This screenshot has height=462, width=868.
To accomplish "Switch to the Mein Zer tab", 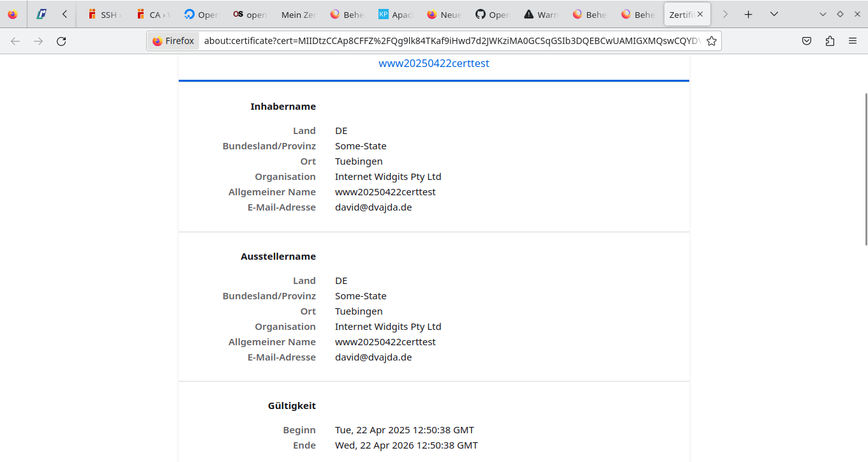I will tap(299, 14).
